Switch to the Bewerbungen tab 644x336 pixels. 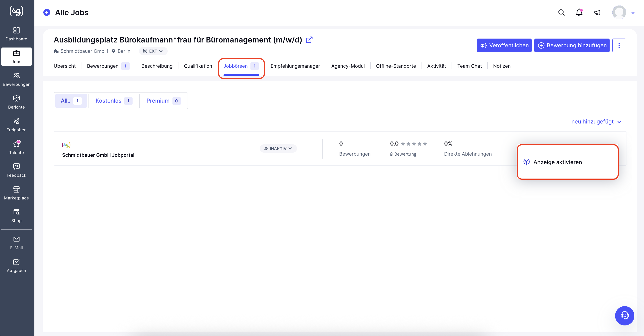108,66
